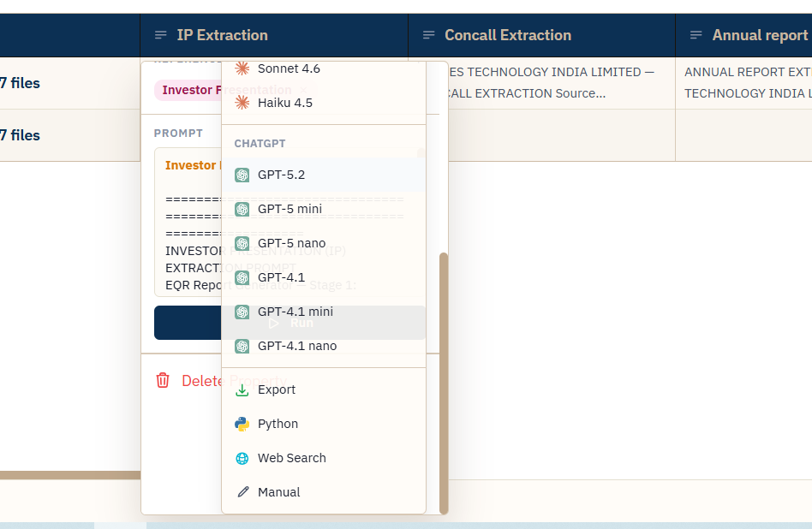
Task: Click the green download icon for Export
Action: point(242,389)
